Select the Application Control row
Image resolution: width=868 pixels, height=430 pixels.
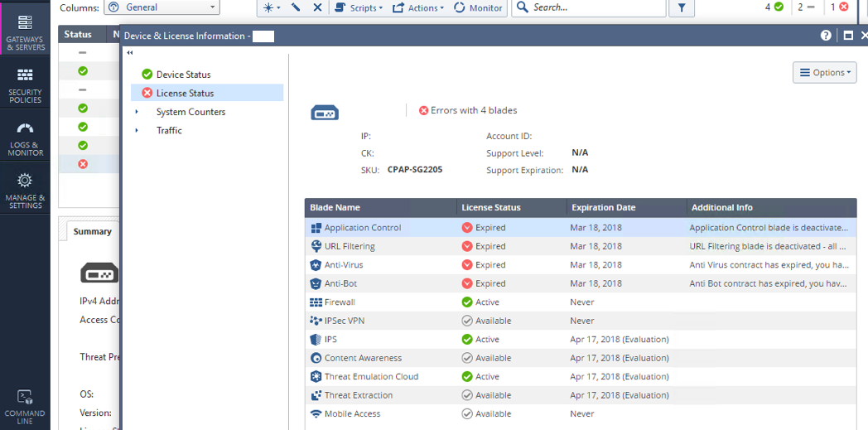pyautogui.click(x=581, y=228)
